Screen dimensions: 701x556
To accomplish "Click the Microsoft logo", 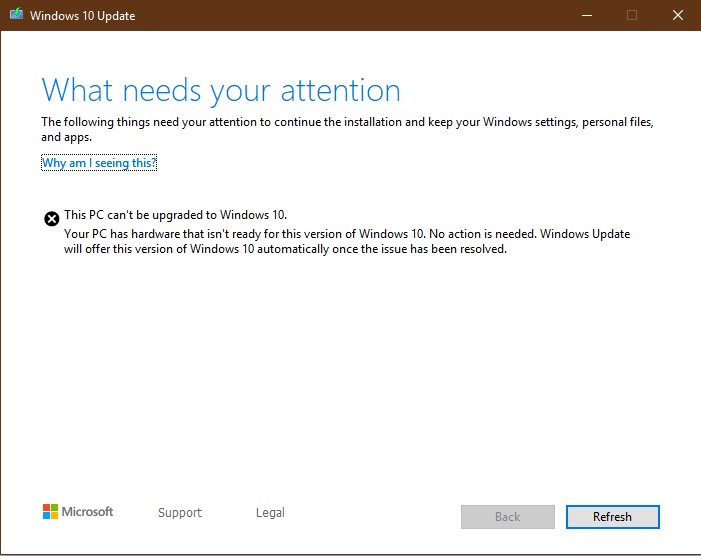I will point(78,512).
